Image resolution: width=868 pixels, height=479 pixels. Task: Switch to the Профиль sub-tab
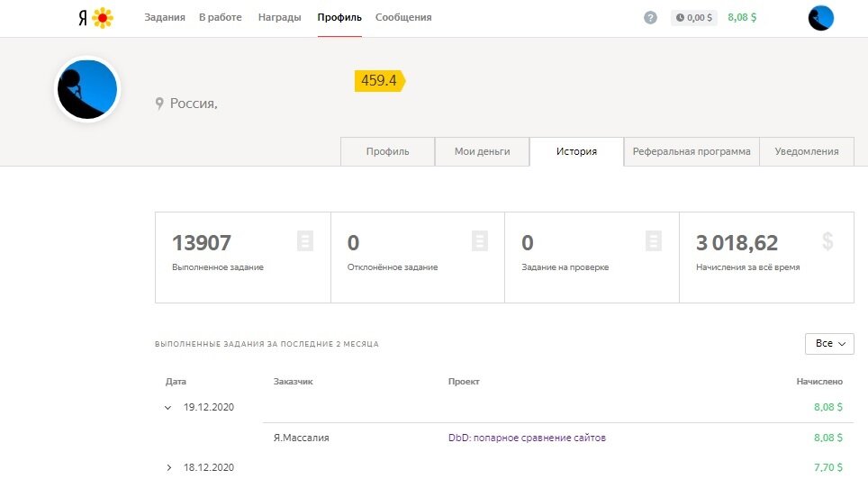click(387, 152)
